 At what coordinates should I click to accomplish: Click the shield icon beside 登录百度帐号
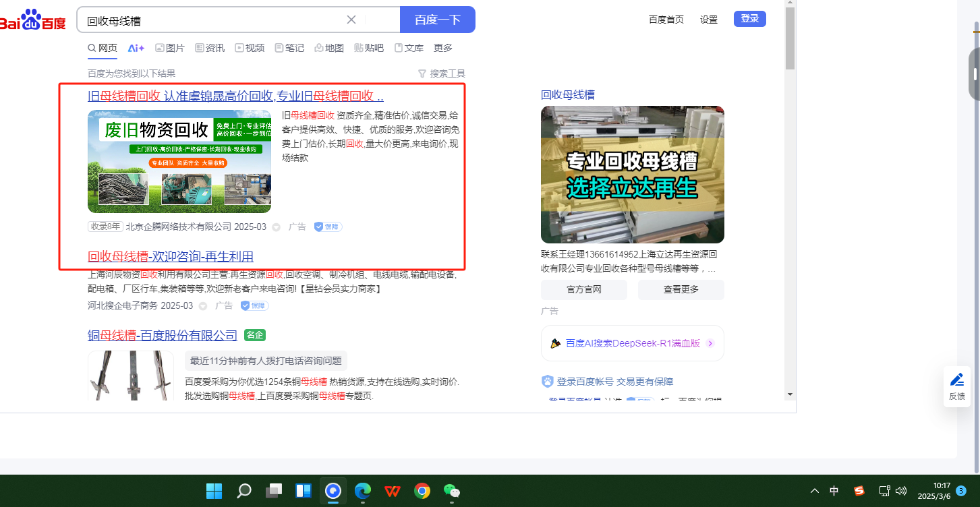pos(548,382)
